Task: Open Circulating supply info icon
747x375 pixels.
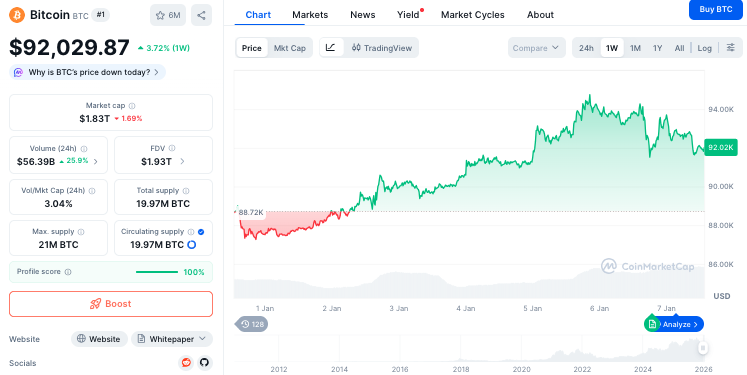Action: [x=191, y=232]
